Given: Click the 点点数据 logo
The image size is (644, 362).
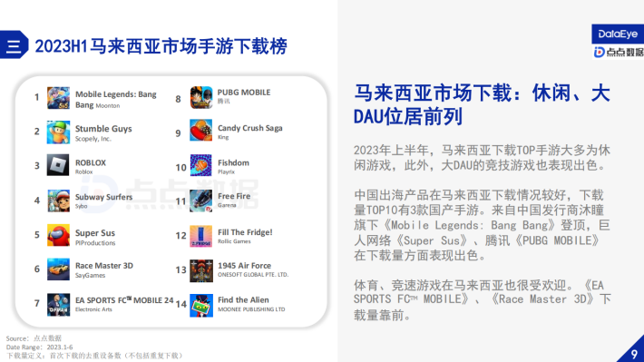Looking at the screenshot, I should [619, 53].
